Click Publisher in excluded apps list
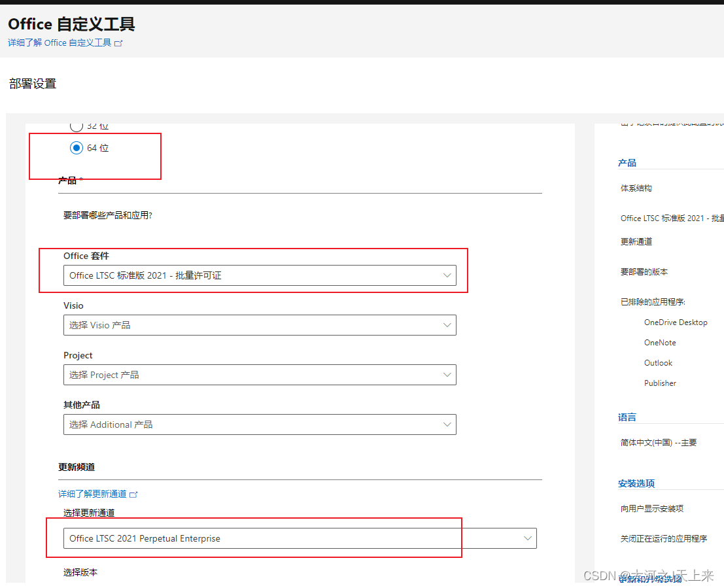This screenshot has width=724, height=588. point(660,383)
